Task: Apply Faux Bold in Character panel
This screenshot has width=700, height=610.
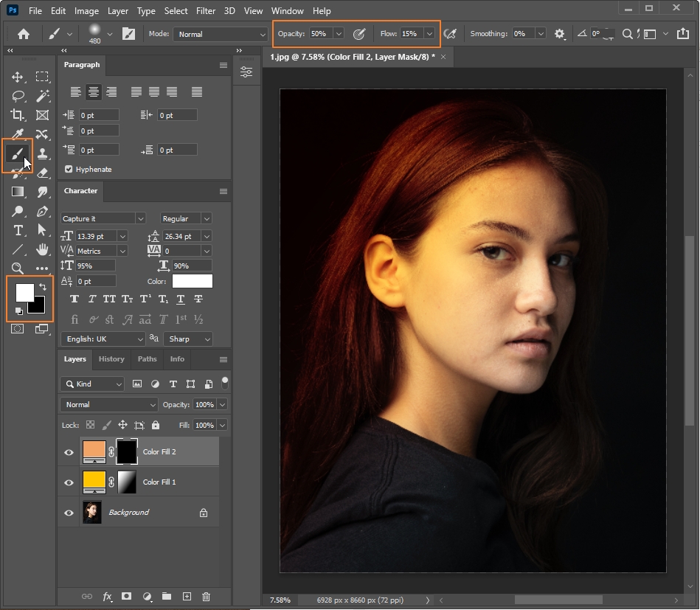Action: (x=74, y=299)
